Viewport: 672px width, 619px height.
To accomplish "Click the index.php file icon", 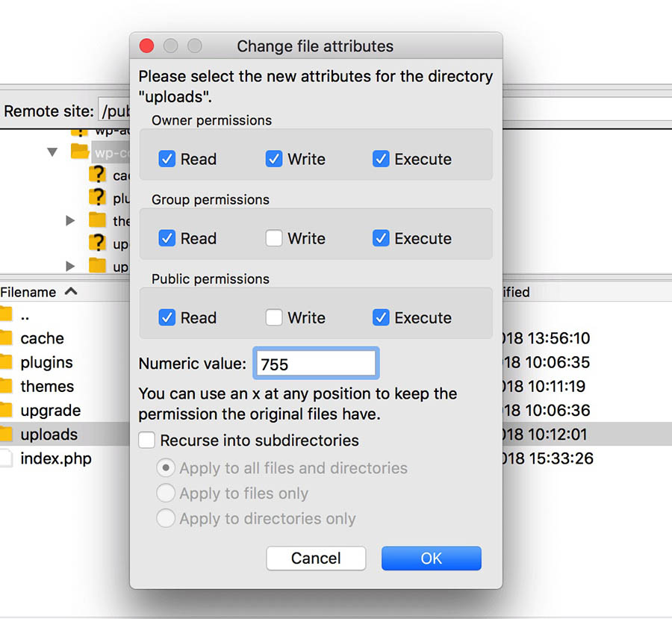I will tap(6, 458).
